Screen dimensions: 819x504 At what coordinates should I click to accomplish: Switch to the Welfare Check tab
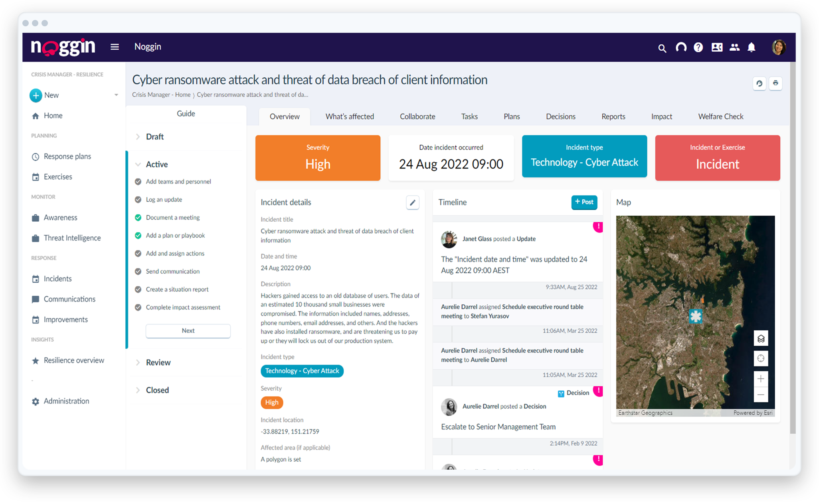[x=721, y=116]
